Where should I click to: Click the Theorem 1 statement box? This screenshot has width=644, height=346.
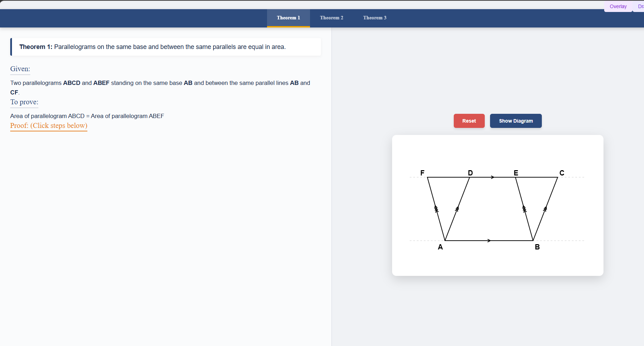(x=166, y=47)
